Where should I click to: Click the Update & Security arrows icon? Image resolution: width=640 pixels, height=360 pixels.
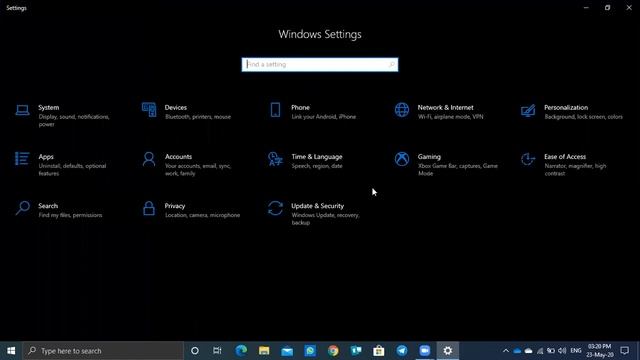(276, 208)
